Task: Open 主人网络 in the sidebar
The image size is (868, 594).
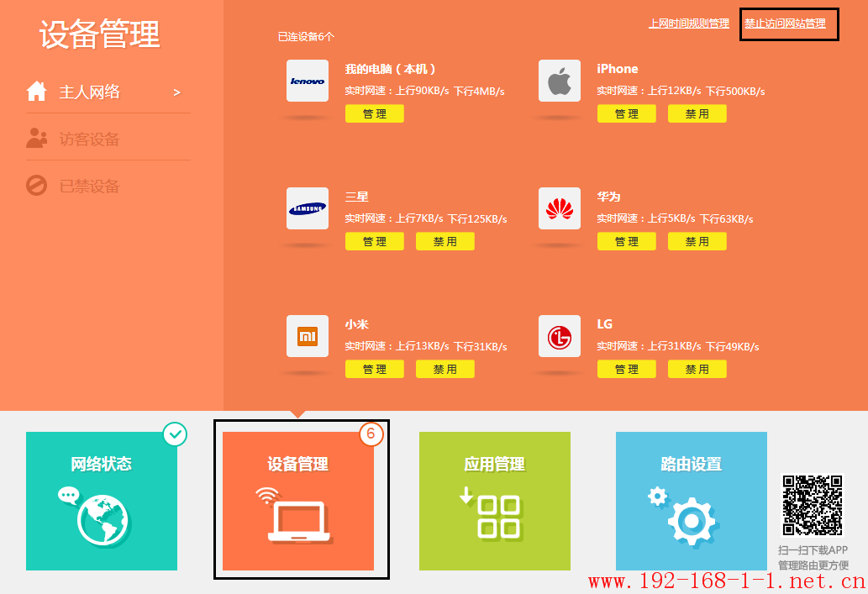Action: (108, 92)
